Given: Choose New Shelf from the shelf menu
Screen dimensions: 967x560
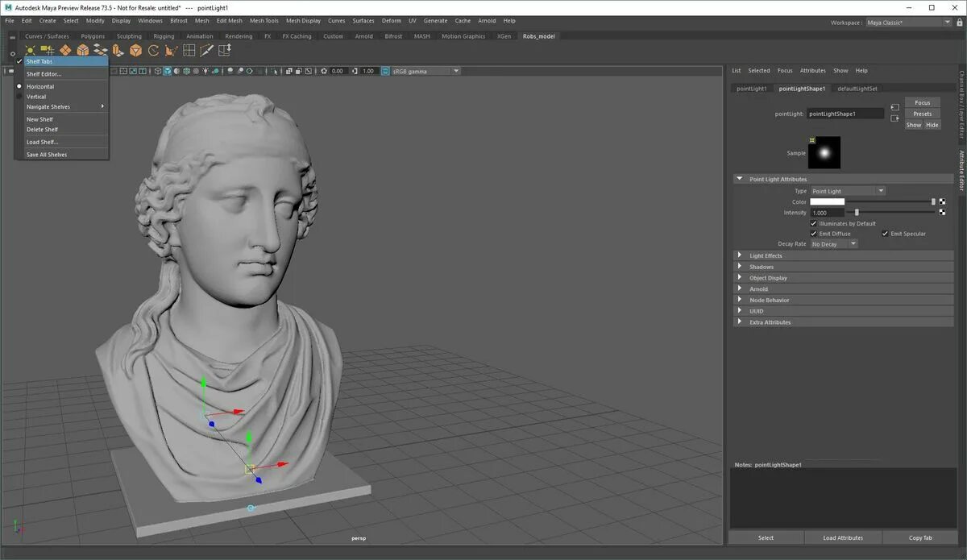Looking at the screenshot, I should pos(60,119).
